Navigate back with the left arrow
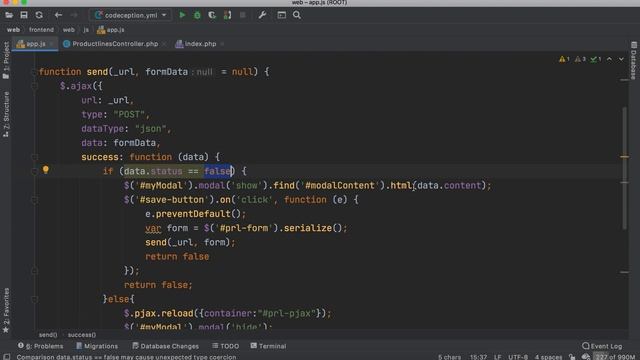 [x=58, y=15]
